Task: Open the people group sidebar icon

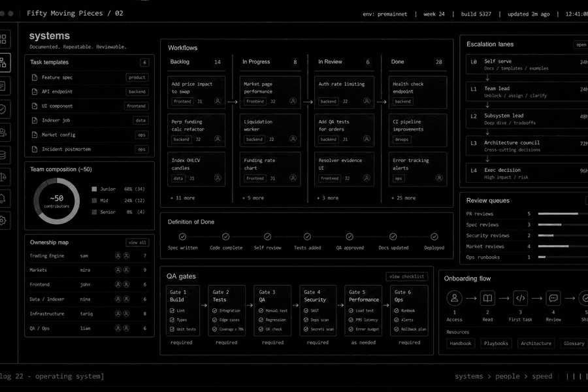Action: coord(3,132)
